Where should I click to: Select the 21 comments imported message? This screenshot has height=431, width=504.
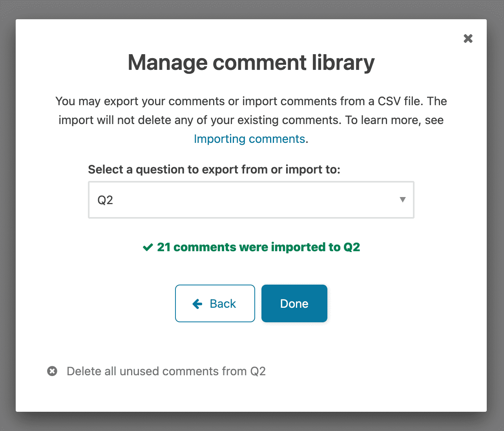[258, 247]
